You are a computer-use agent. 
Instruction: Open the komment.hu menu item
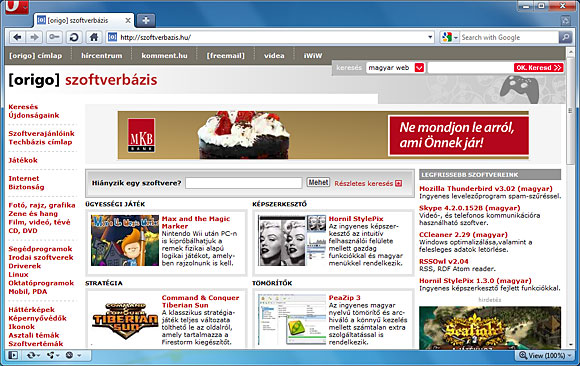point(164,56)
